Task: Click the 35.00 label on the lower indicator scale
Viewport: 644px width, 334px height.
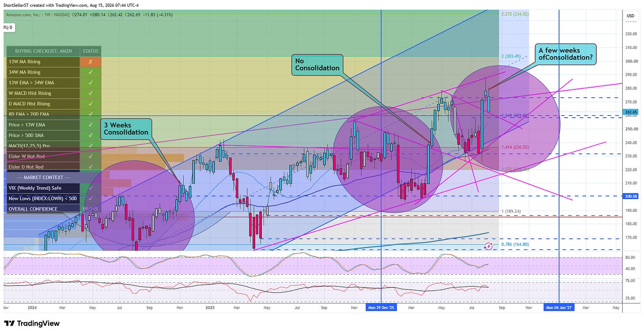Action: [630, 298]
